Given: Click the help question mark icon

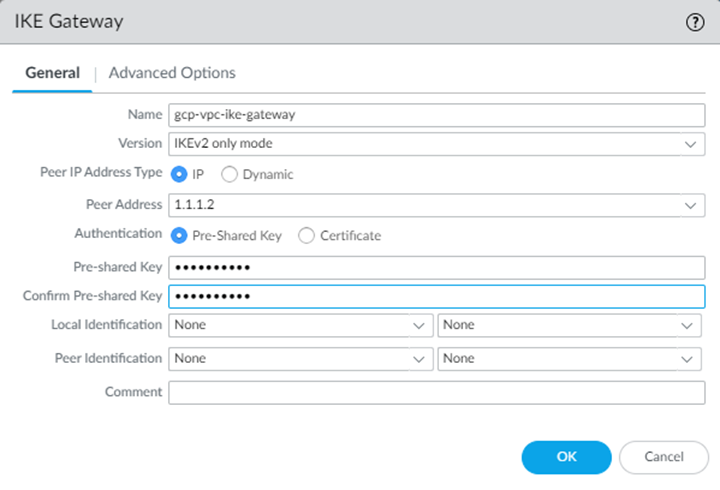Looking at the screenshot, I should coord(695,23).
